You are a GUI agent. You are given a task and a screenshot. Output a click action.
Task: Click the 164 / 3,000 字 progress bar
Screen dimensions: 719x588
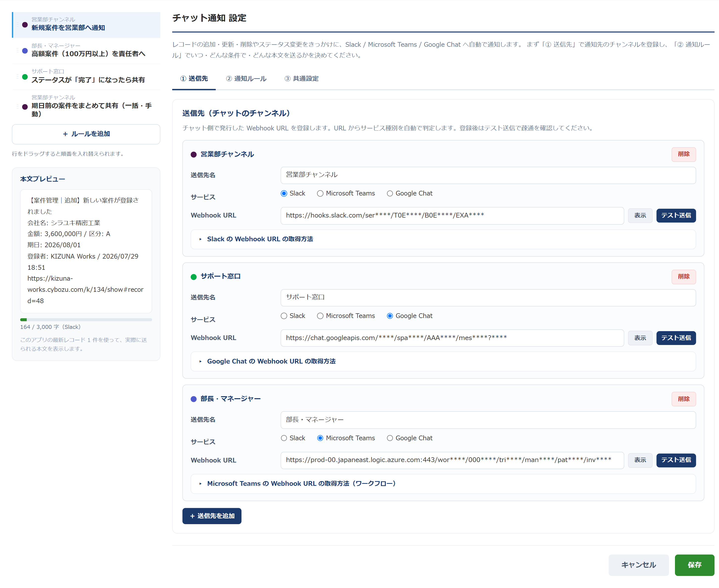coord(86,320)
